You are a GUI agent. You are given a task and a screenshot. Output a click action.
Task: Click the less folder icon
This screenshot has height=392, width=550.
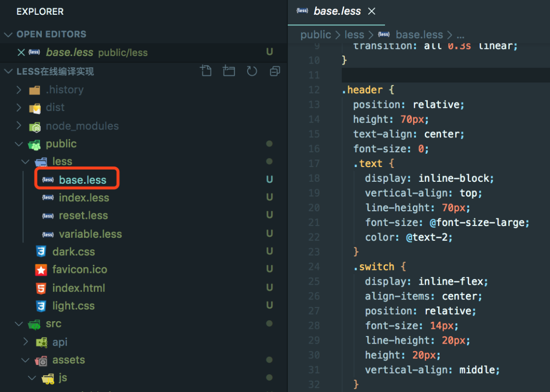(41, 162)
